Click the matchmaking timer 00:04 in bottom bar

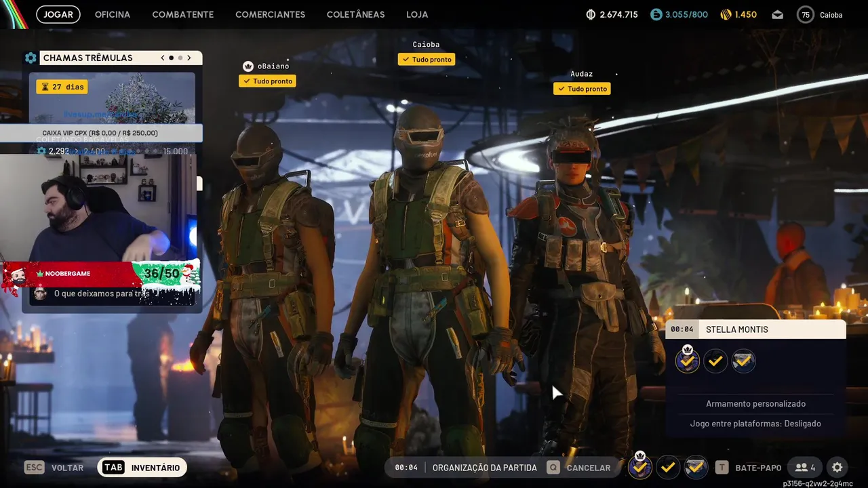click(406, 468)
